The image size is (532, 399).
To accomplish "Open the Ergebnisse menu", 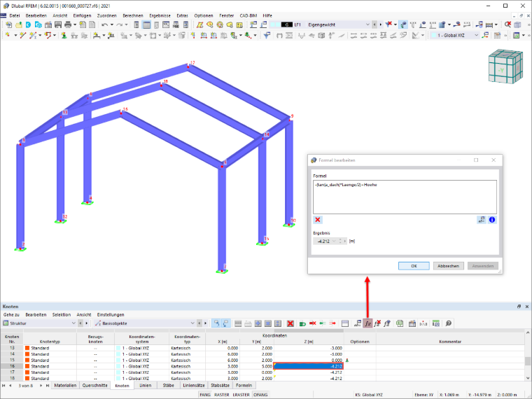I will [x=160, y=15].
